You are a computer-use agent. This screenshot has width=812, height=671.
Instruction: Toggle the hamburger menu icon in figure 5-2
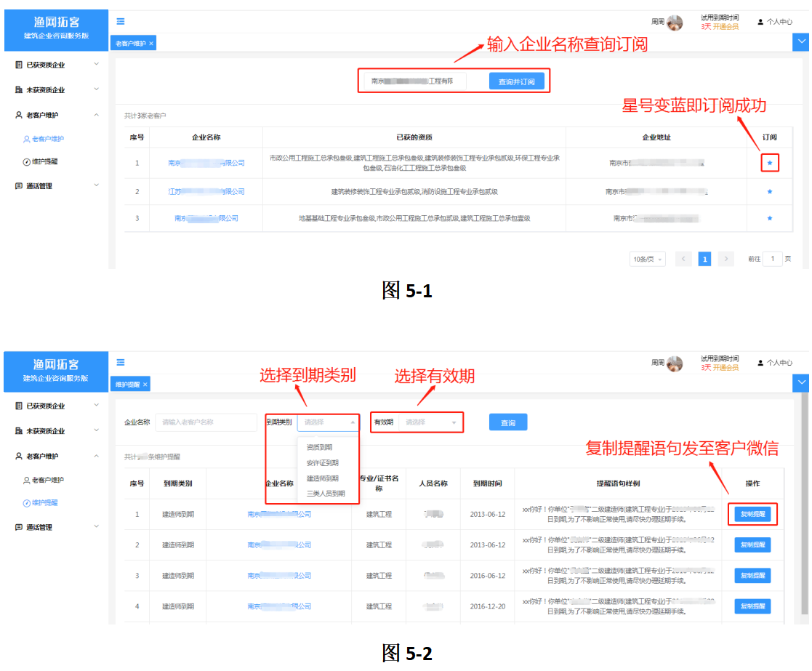click(x=121, y=363)
